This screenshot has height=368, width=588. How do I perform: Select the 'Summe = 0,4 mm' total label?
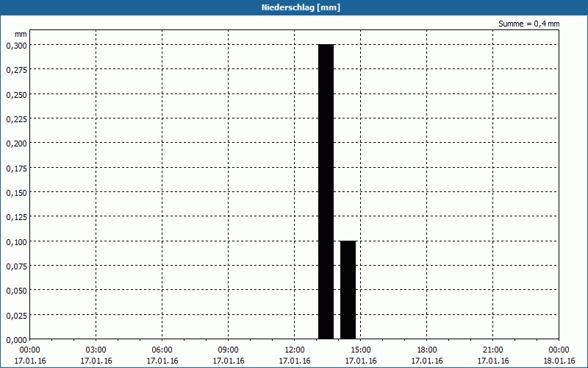tap(528, 24)
